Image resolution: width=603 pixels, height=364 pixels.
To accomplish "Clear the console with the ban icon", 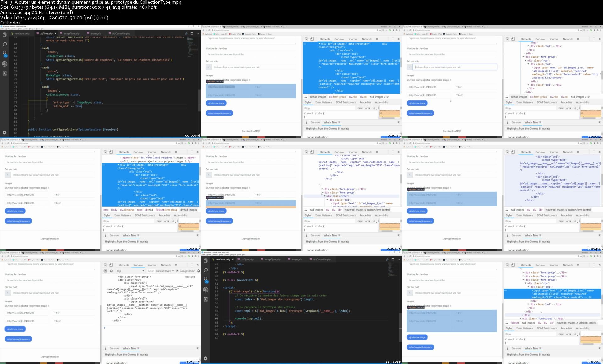I will tap(111, 271).
